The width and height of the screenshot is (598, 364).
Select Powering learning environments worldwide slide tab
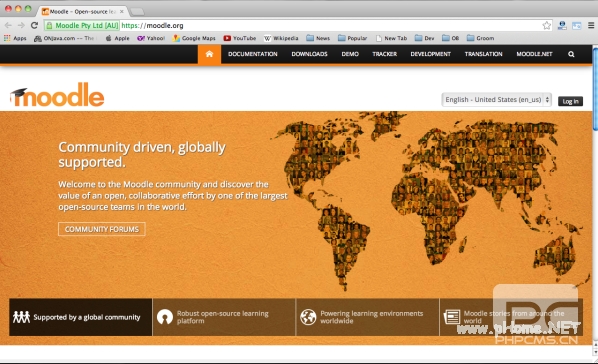(368, 317)
